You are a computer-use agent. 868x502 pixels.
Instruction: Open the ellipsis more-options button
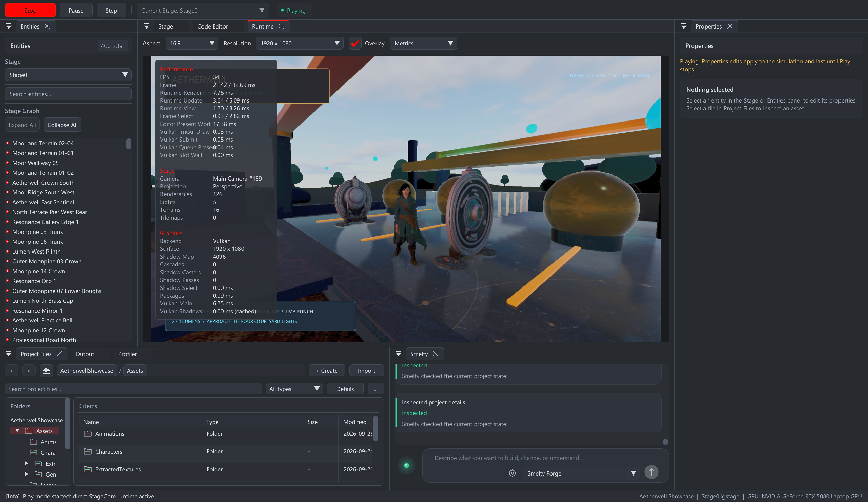click(x=376, y=389)
